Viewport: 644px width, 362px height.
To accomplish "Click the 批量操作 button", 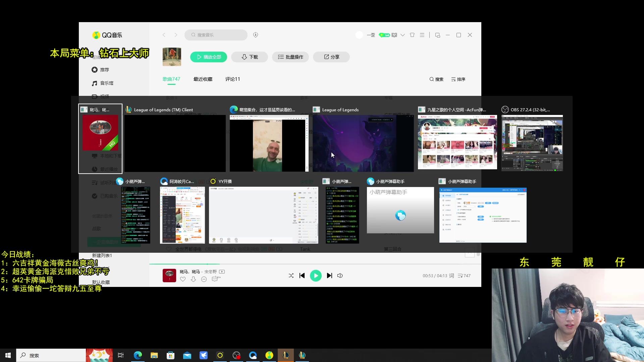I will [x=290, y=57].
